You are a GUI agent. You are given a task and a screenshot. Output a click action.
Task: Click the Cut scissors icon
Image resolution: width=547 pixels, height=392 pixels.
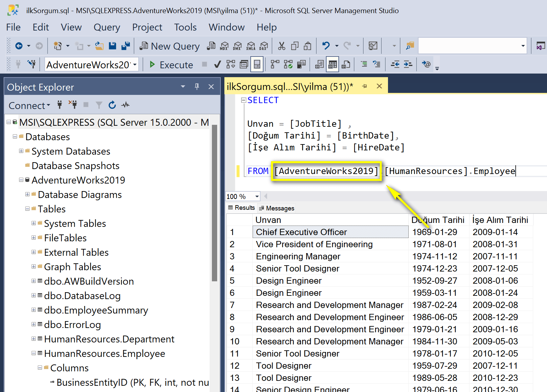point(282,46)
